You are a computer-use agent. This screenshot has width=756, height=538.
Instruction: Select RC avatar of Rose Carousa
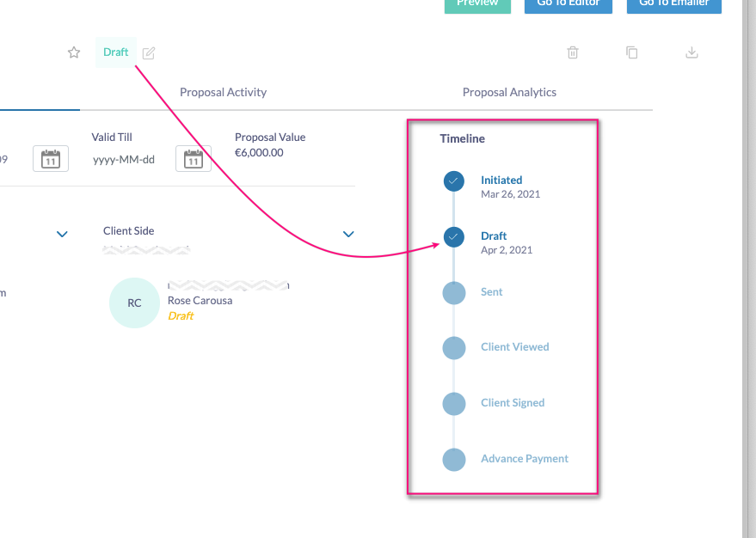pos(134,303)
